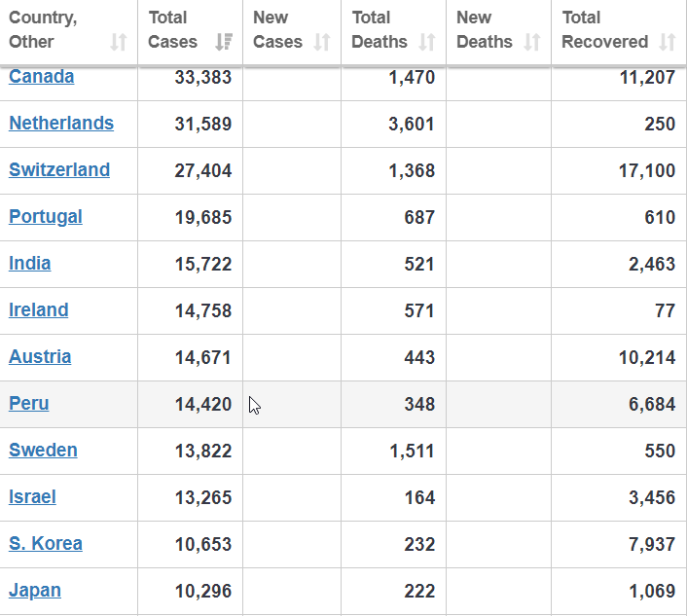Click sort icon in Total Cases header

coord(224,42)
